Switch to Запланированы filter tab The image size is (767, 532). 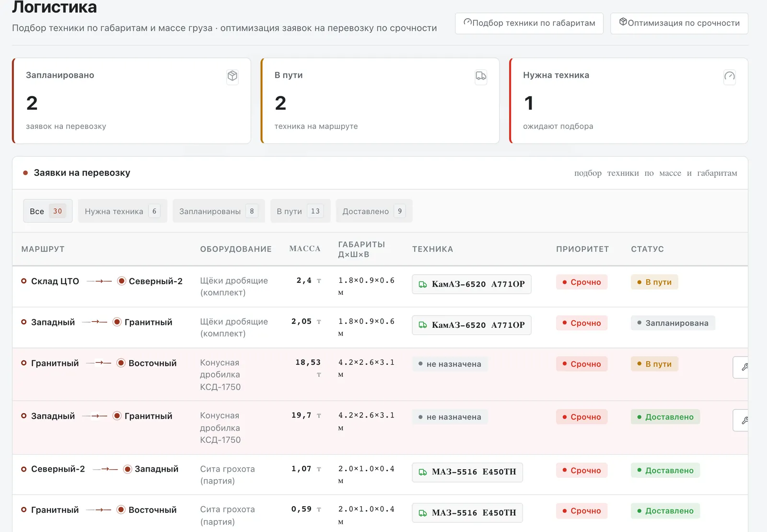pyautogui.click(x=219, y=211)
